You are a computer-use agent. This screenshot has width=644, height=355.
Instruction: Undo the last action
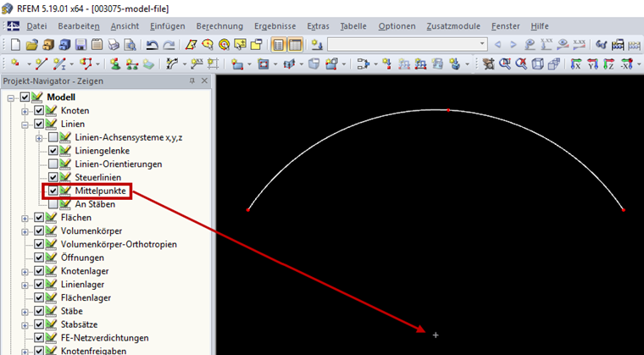point(153,45)
